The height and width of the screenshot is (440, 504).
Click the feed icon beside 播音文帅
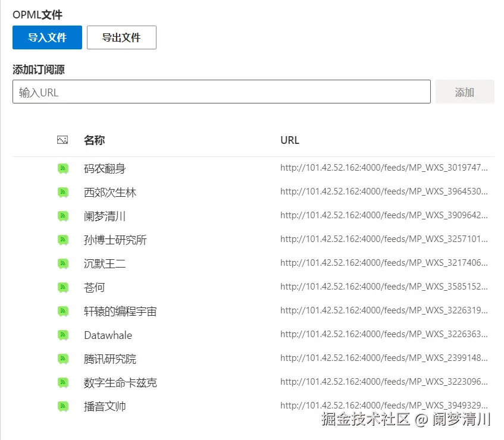click(63, 406)
